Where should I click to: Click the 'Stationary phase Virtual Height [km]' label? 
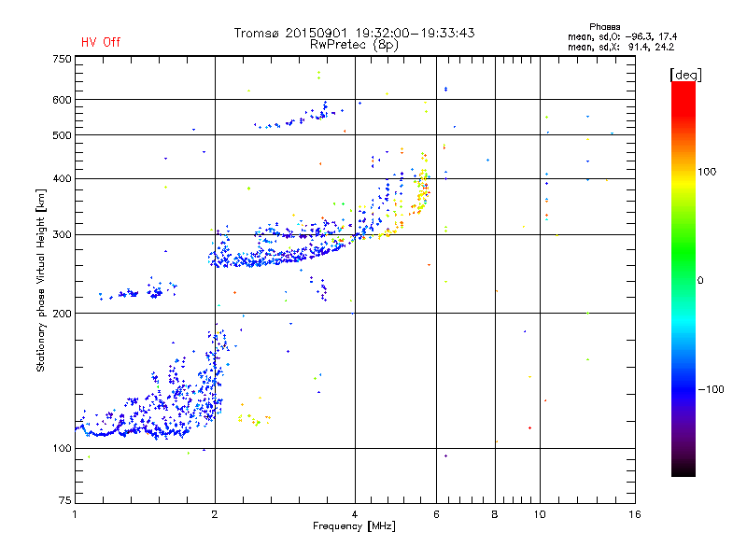[x=41, y=281]
